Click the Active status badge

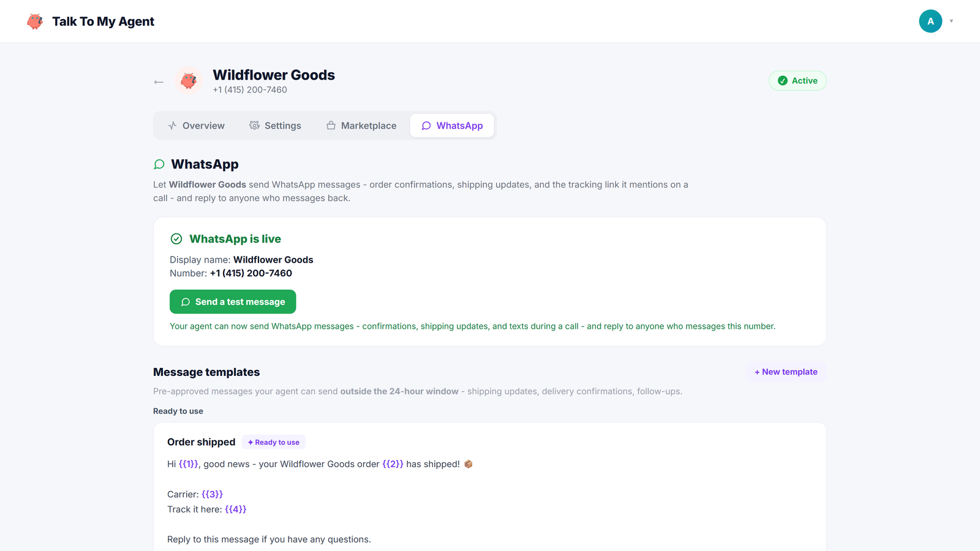click(x=797, y=81)
